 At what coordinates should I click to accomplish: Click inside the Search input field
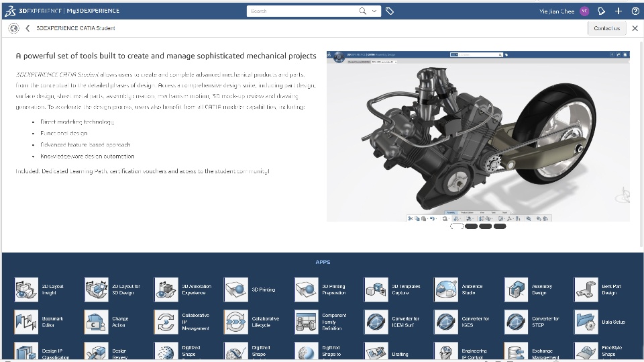302,11
